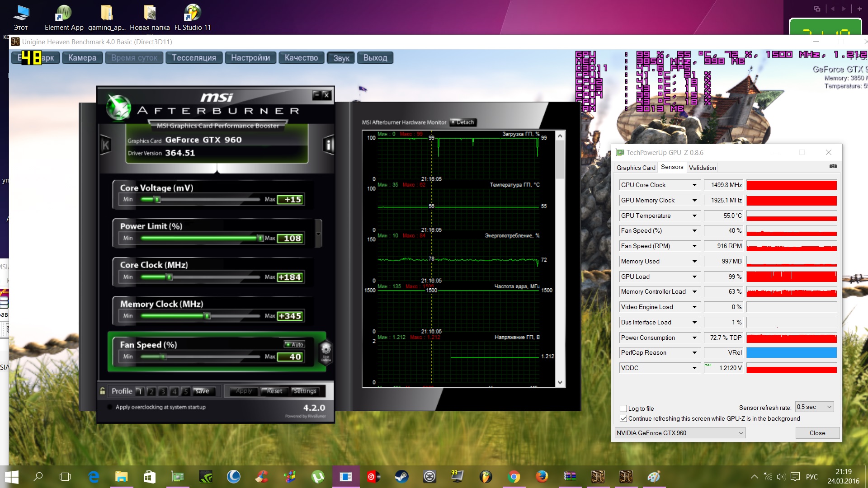Open Steam from the taskbar
Viewport: 868px width, 488px height.
click(x=401, y=476)
